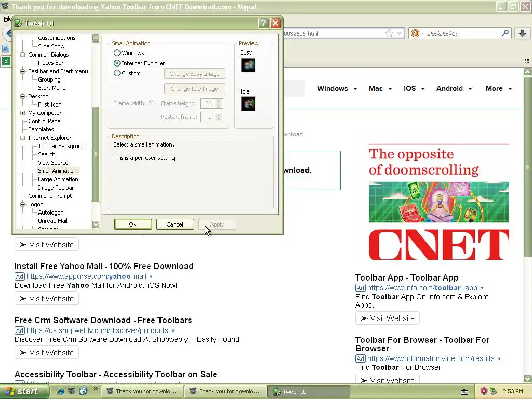Viewport: 532px width, 399px height.
Task: Open the Android dropdown in CNET navigation
Action: pos(454,88)
